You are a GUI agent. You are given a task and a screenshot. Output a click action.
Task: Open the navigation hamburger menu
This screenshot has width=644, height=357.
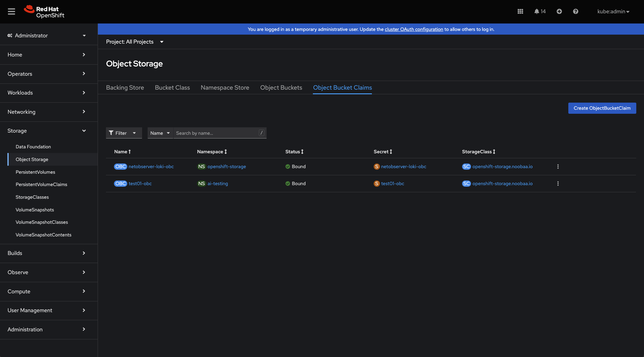11,11
